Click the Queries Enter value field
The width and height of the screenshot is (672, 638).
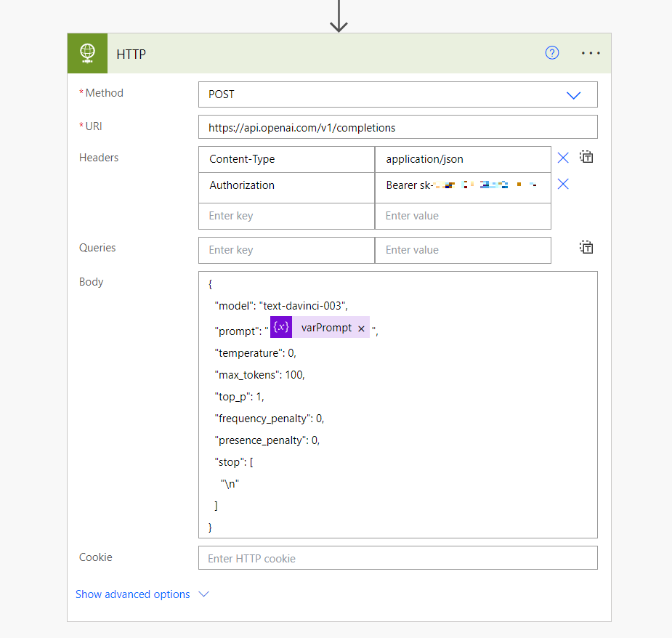tap(463, 250)
